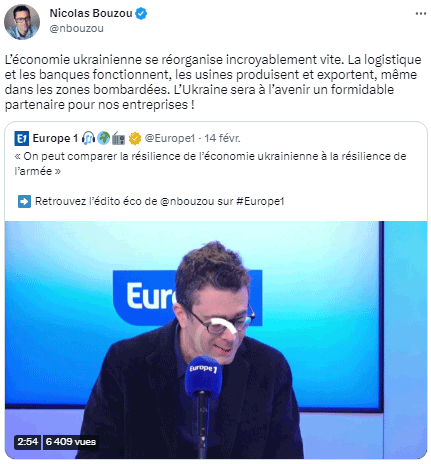Click the globe emoji beside Europe 1
This screenshot has height=464, width=431.
click(104, 138)
